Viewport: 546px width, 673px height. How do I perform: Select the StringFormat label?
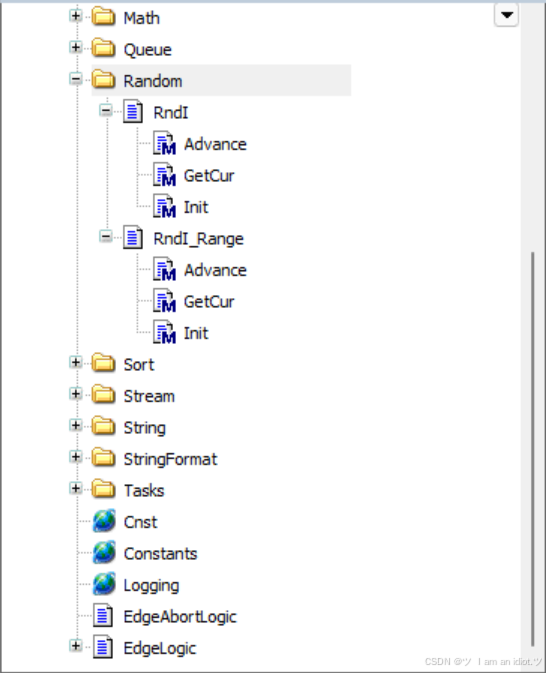170,459
